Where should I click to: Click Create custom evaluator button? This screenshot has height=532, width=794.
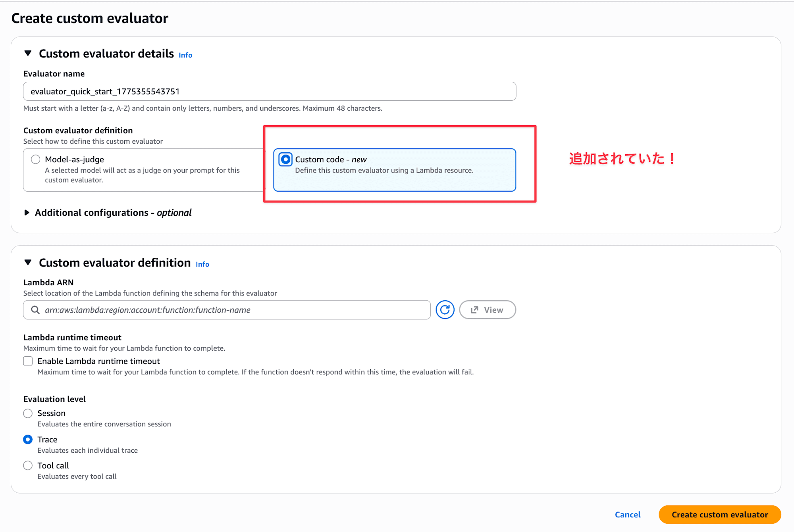(x=719, y=515)
